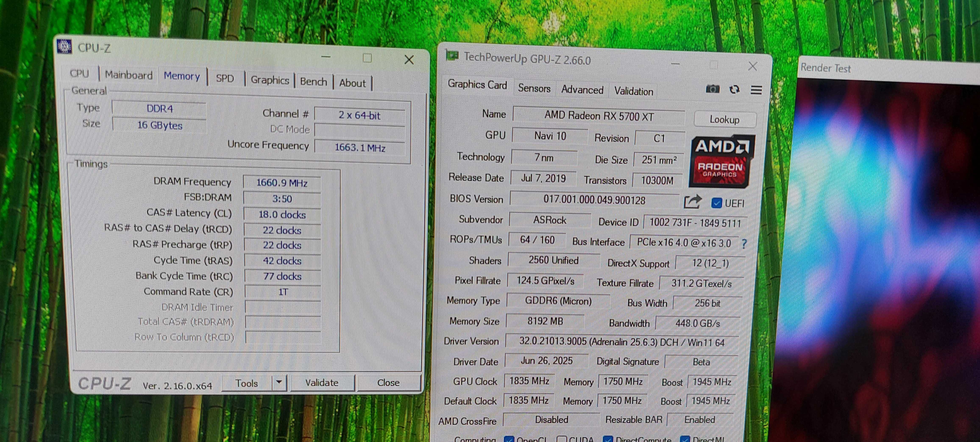Image resolution: width=980 pixels, height=442 pixels.
Task: Open the Mainboard tab
Action: pyautogui.click(x=129, y=75)
